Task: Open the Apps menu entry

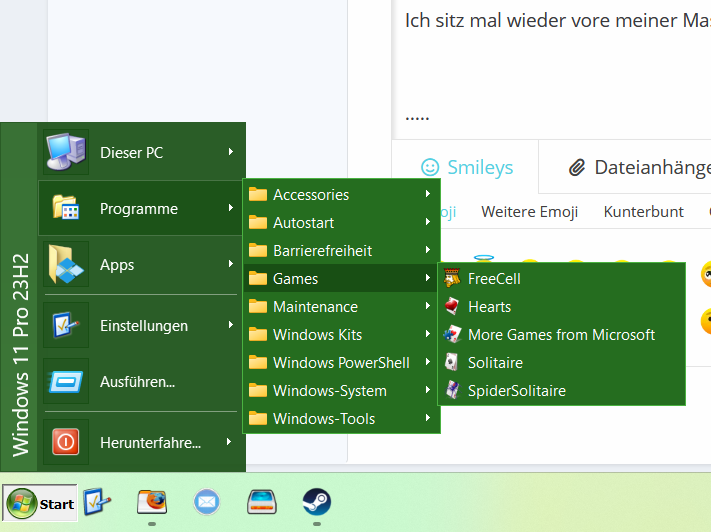Action: [x=141, y=264]
